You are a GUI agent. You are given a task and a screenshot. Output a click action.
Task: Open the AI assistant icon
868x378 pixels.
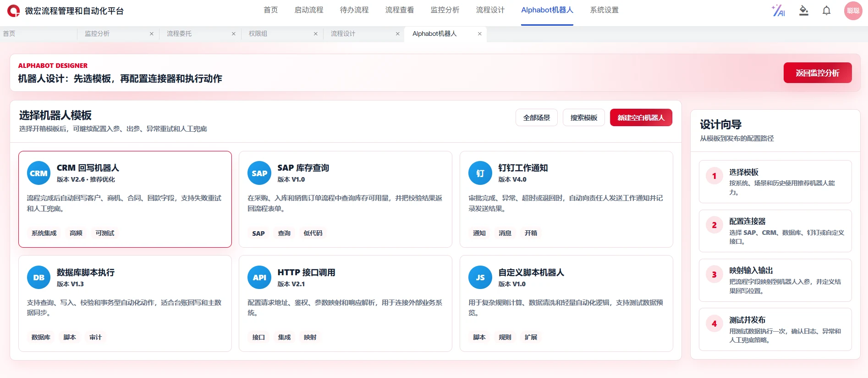pos(778,11)
